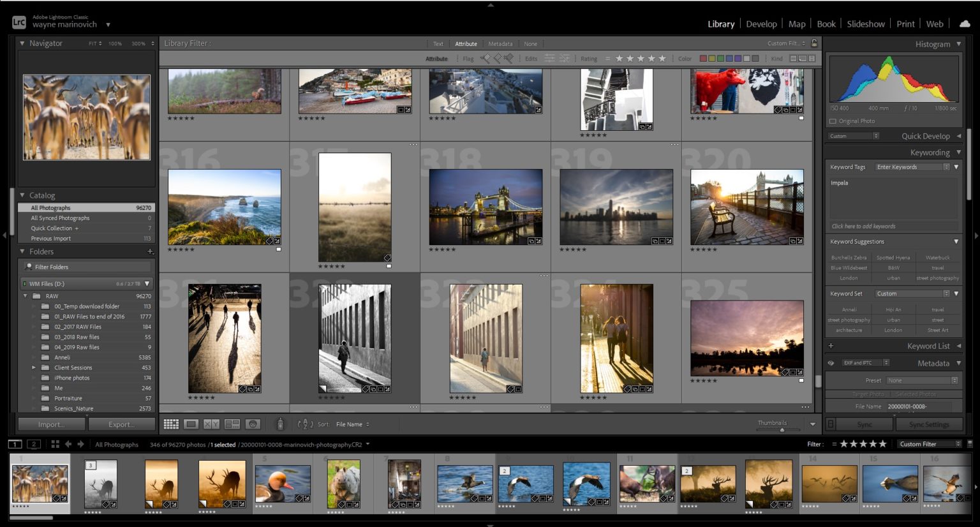
Task: Select the Grid view icon
Action: point(171,424)
